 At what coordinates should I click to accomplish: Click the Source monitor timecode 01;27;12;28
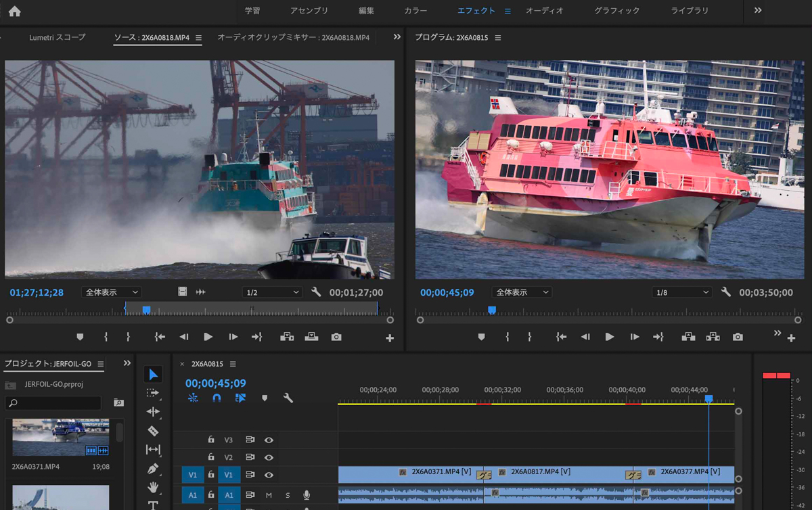pyautogui.click(x=37, y=292)
